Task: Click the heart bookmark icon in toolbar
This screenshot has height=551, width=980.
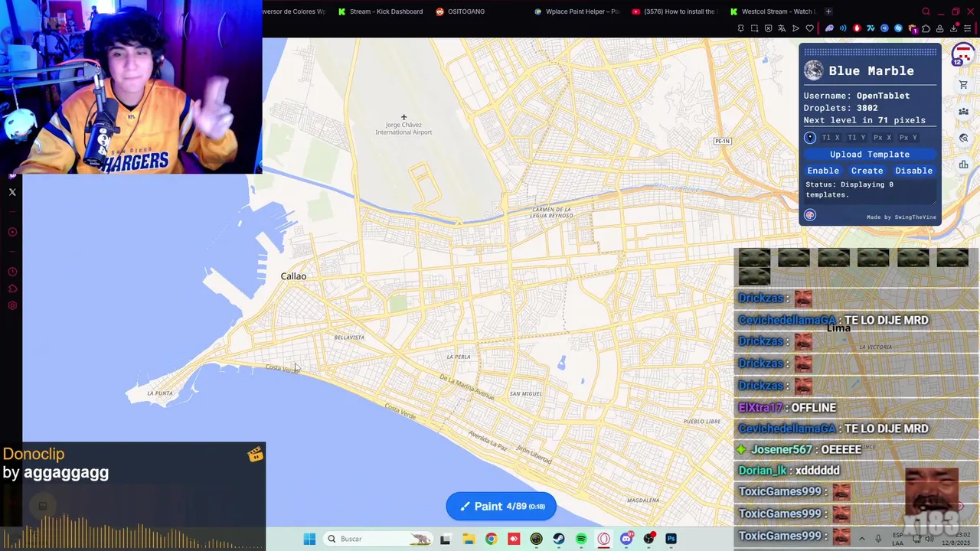Action: pyautogui.click(x=809, y=28)
